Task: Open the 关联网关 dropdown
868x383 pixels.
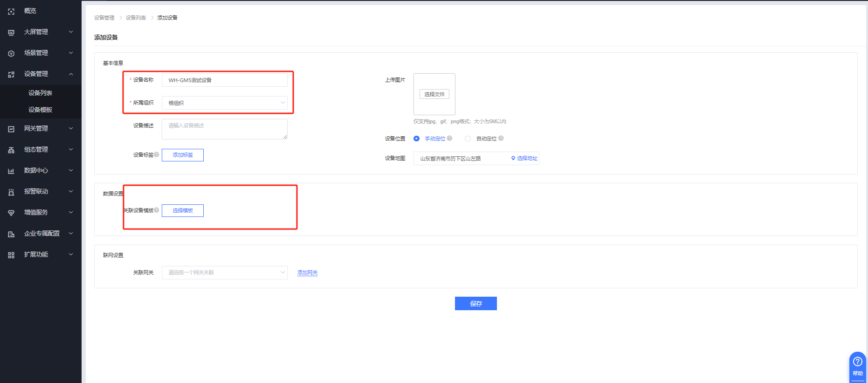Action: [224, 272]
